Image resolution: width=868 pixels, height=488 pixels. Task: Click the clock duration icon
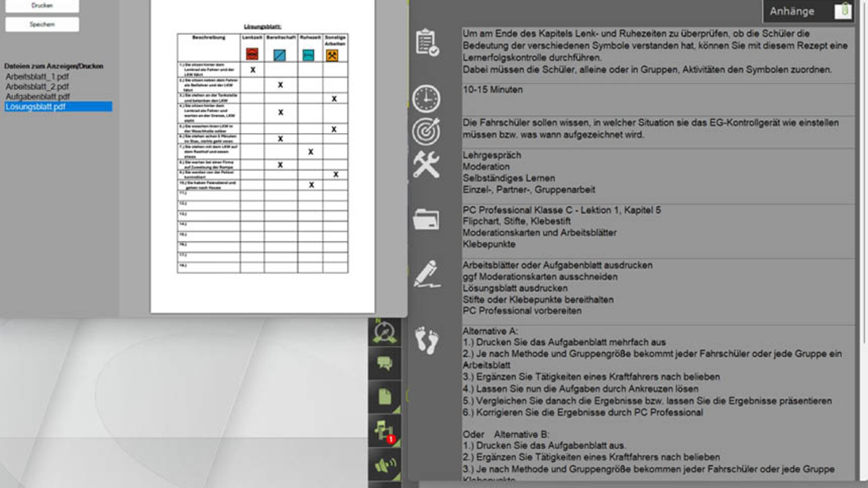426,99
